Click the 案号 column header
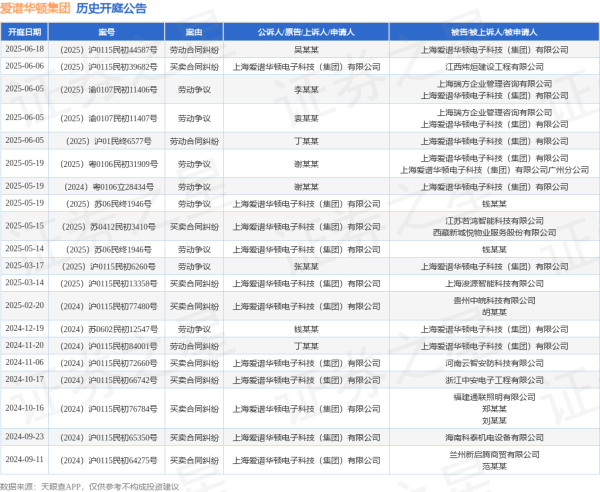Image resolution: width=600 pixels, height=492 pixels. 106,32
